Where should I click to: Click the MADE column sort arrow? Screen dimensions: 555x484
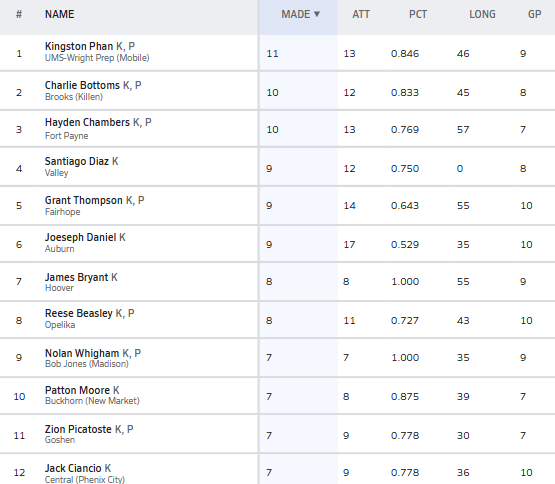pyautogui.click(x=317, y=14)
